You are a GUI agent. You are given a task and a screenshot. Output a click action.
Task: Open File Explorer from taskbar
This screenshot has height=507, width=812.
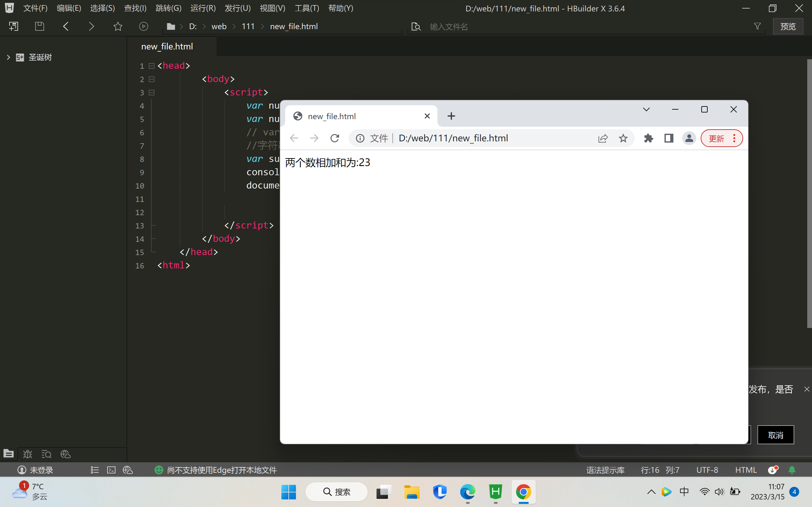[412, 492]
